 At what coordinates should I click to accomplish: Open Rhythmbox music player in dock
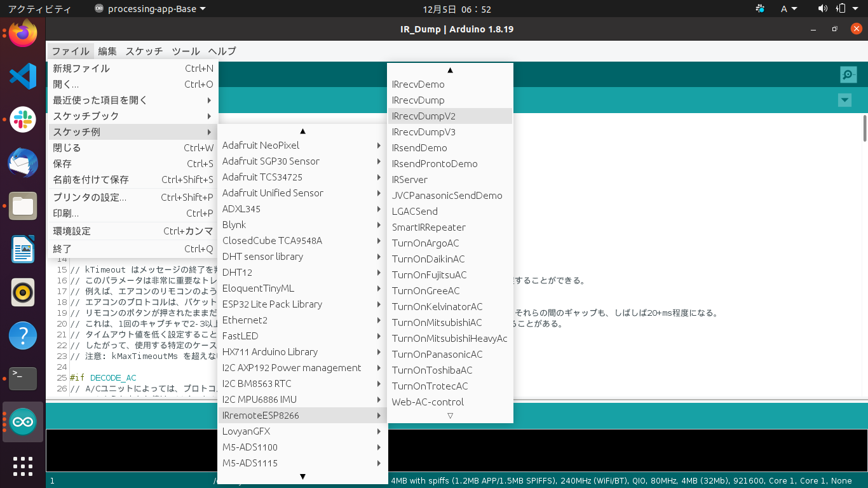pyautogui.click(x=23, y=292)
